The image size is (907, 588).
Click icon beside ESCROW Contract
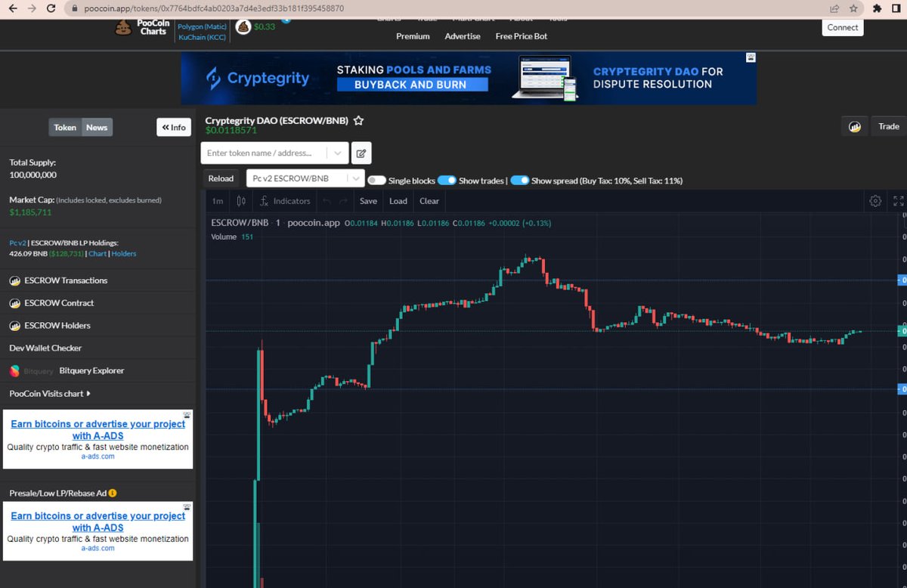point(14,303)
